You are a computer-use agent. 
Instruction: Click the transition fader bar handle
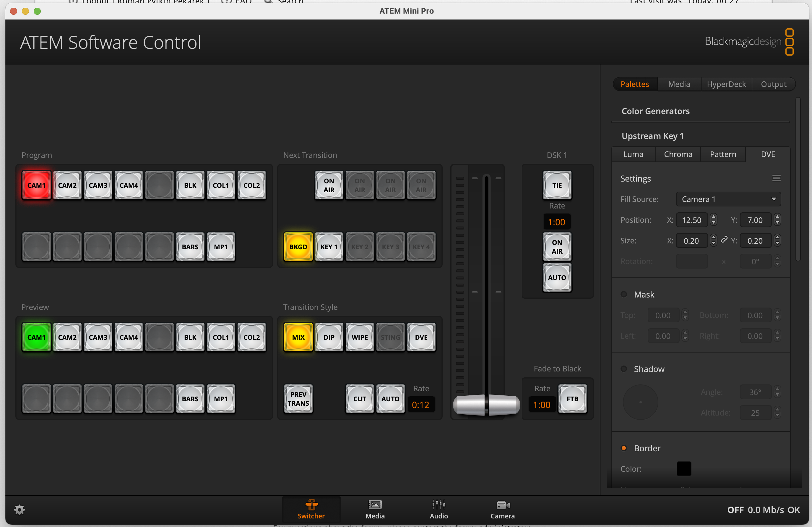point(486,405)
